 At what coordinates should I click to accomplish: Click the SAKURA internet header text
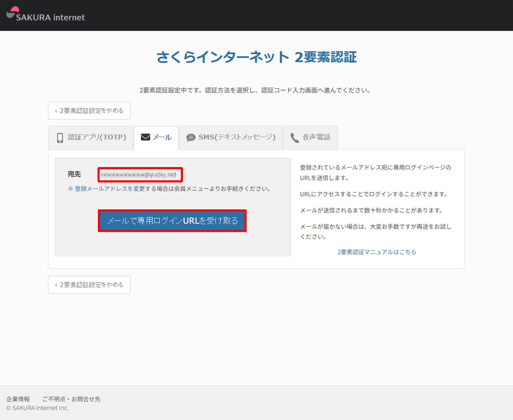(50, 18)
